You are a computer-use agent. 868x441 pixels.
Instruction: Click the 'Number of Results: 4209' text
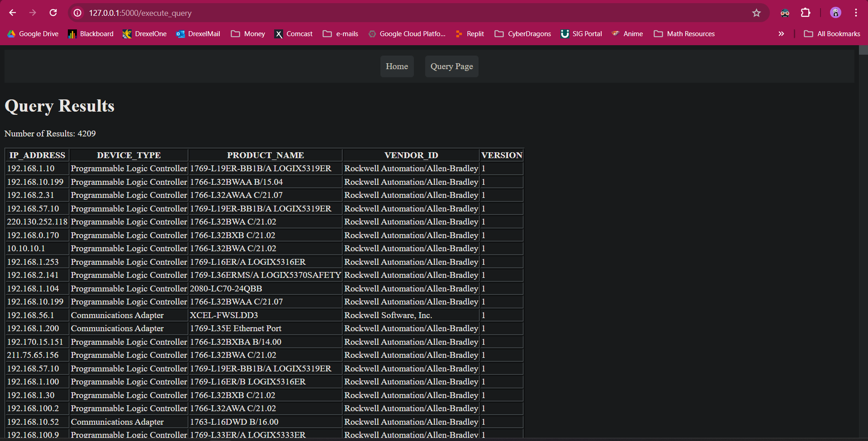pos(50,134)
